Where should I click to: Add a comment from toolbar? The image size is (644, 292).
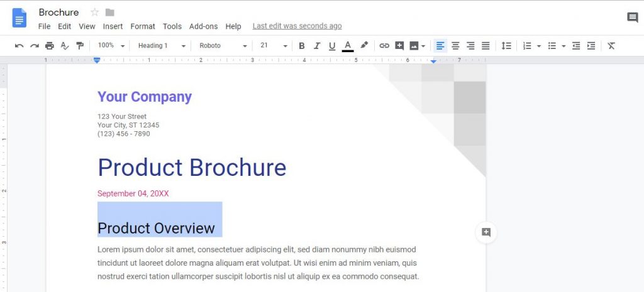(x=399, y=46)
